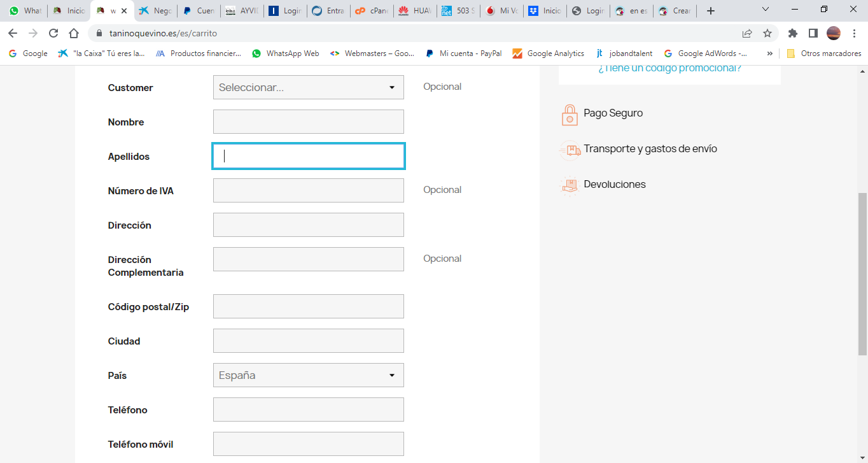
Task: Click the Código postal/Zip field
Action: coord(309,306)
